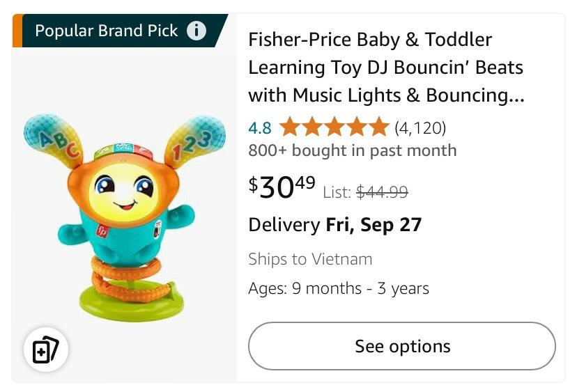577x392 pixels.
Task: Click the 800+ bought in past month text
Action: (352, 150)
